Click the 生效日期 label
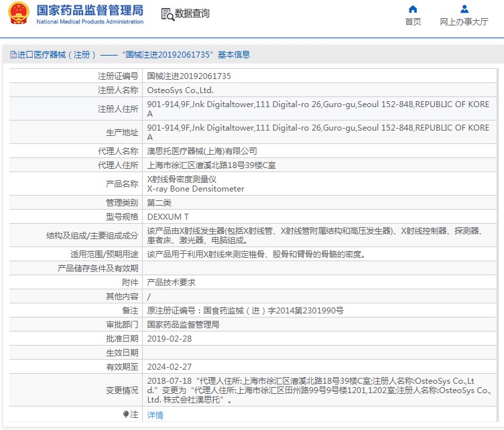 tap(122, 353)
